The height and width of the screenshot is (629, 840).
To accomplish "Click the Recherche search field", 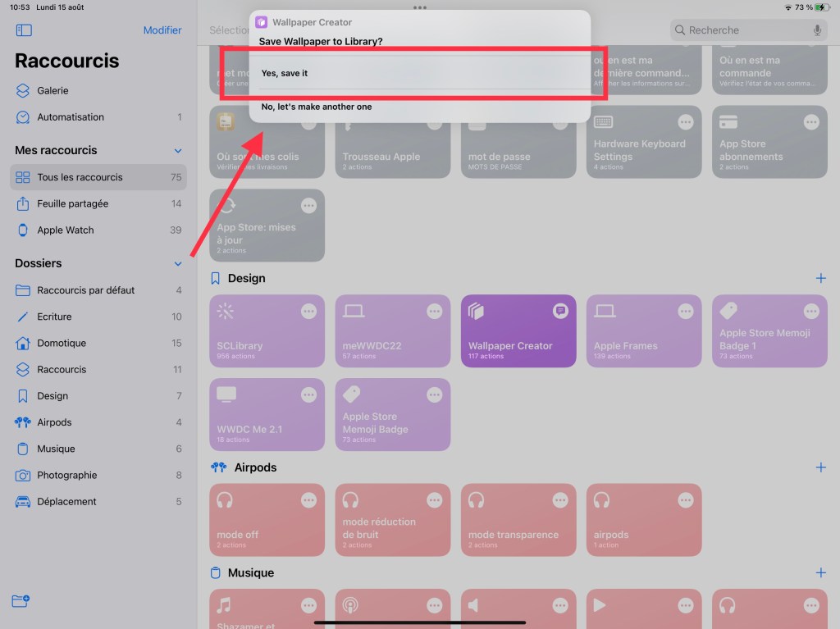I will [x=738, y=30].
